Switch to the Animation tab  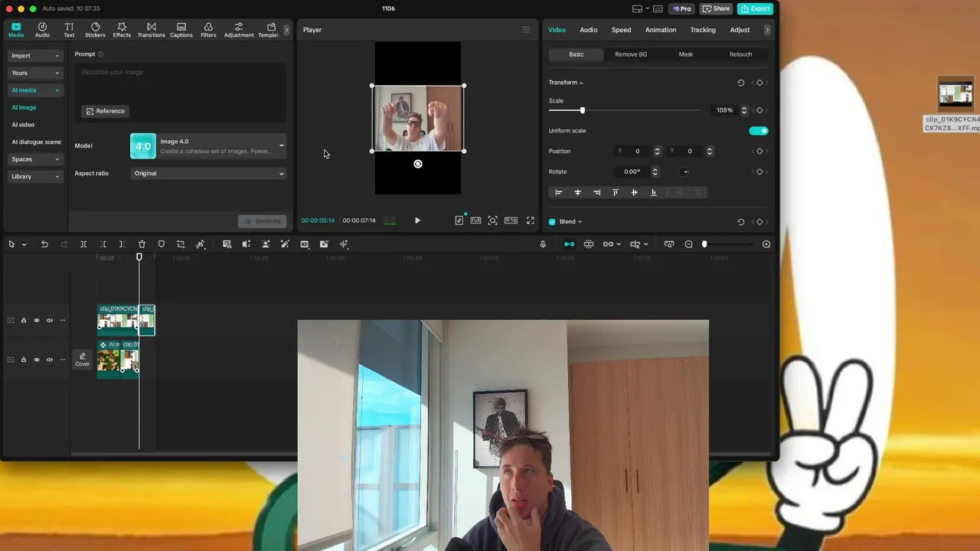[x=660, y=30]
